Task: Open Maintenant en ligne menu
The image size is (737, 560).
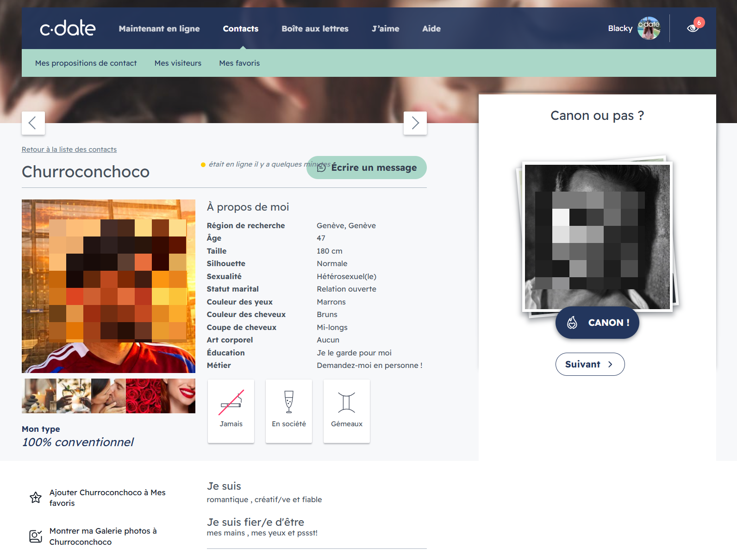Action: point(159,29)
